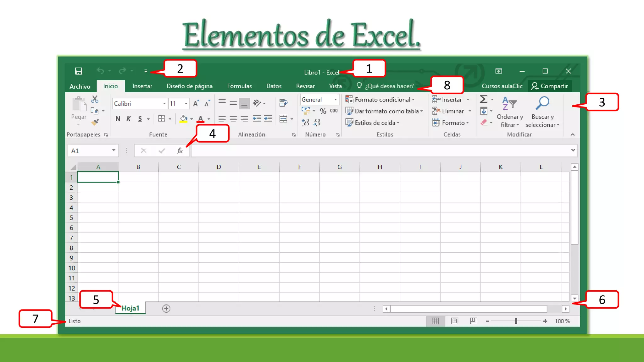
Task: Select the Hoja1 sheet tab
Action: point(130,308)
